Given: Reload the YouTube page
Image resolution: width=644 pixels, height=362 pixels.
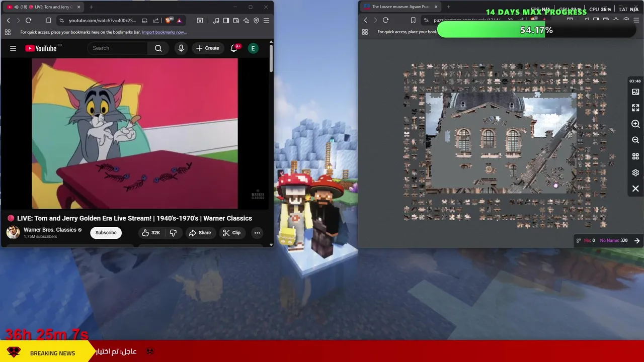Looking at the screenshot, I should (x=28, y=21).
